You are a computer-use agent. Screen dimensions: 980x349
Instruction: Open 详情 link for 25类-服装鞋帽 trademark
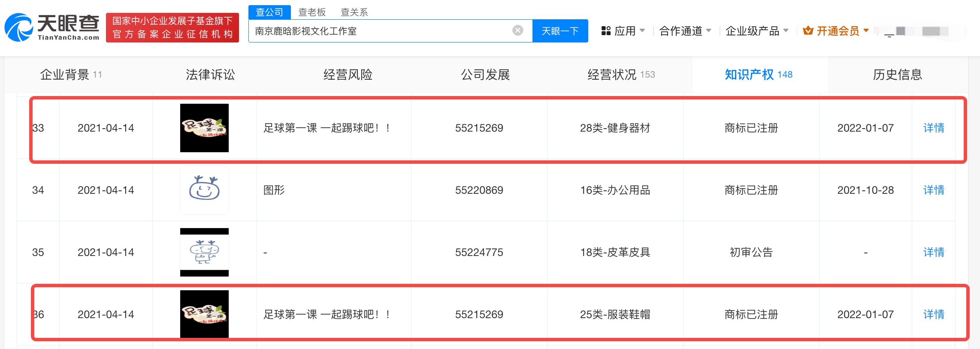pos(933,314)
